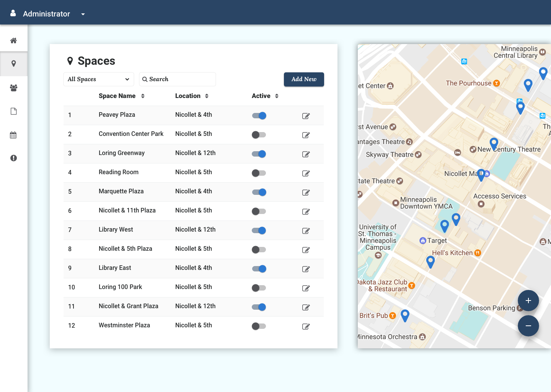Click map pin below Hell's Kitchen label
The image size is (551, 392).
pyautogui.click(x=430, y=262)
